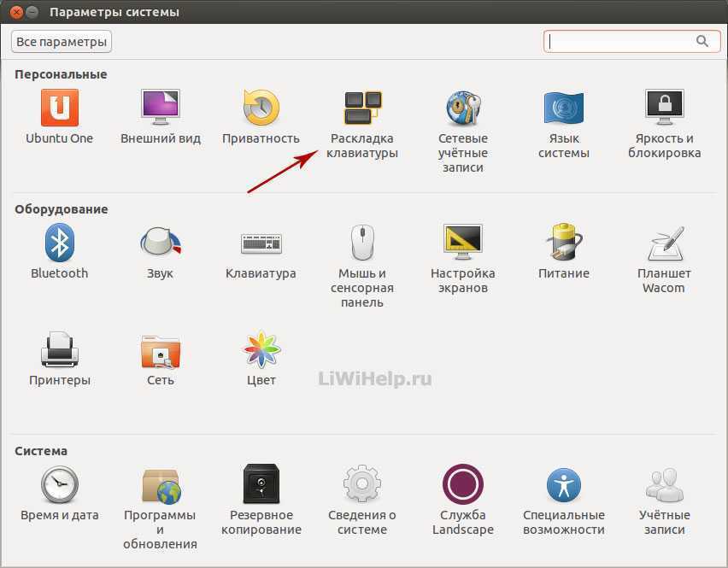
Task: Open Планшет Wacom tablet settings
Action: (664, 244)
